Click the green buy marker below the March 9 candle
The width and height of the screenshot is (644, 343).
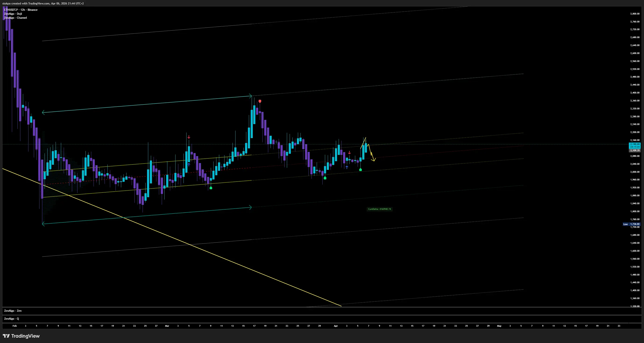coord(211,188)
